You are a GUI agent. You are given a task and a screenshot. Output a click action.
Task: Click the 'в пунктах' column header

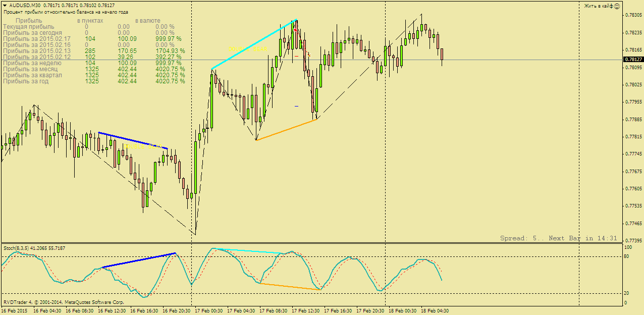(90, 20)
